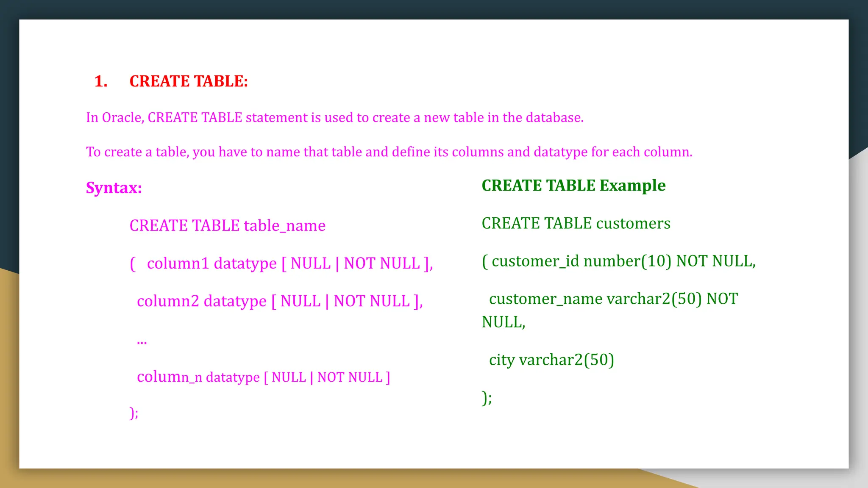Image resolution: width=868 pixels, height=488 pixels.
Task: Click the "Syntax:" label
Action: 114,188
